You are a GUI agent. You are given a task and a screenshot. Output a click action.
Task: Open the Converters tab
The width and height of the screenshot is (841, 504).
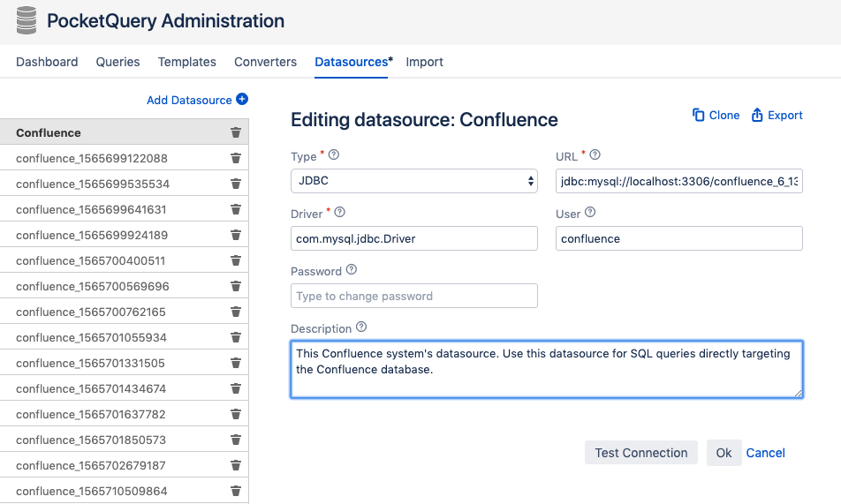[x=266, y=62]
